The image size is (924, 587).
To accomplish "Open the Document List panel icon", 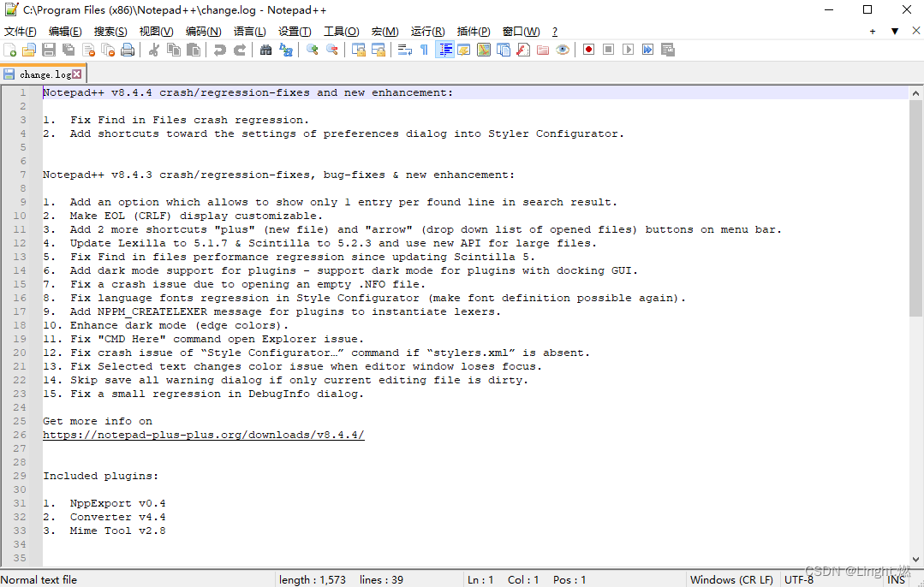I will [504, 50].
